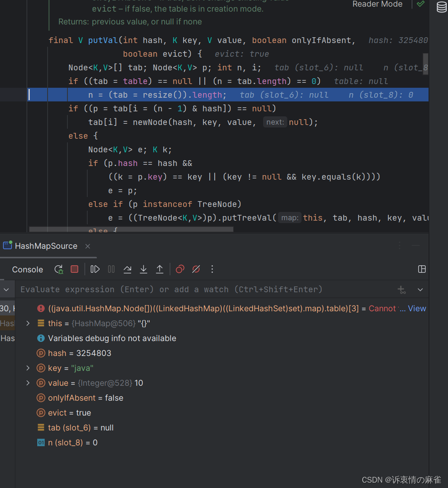Click the putTreeVal method call

pyautogui.click(x=247, y=218)
